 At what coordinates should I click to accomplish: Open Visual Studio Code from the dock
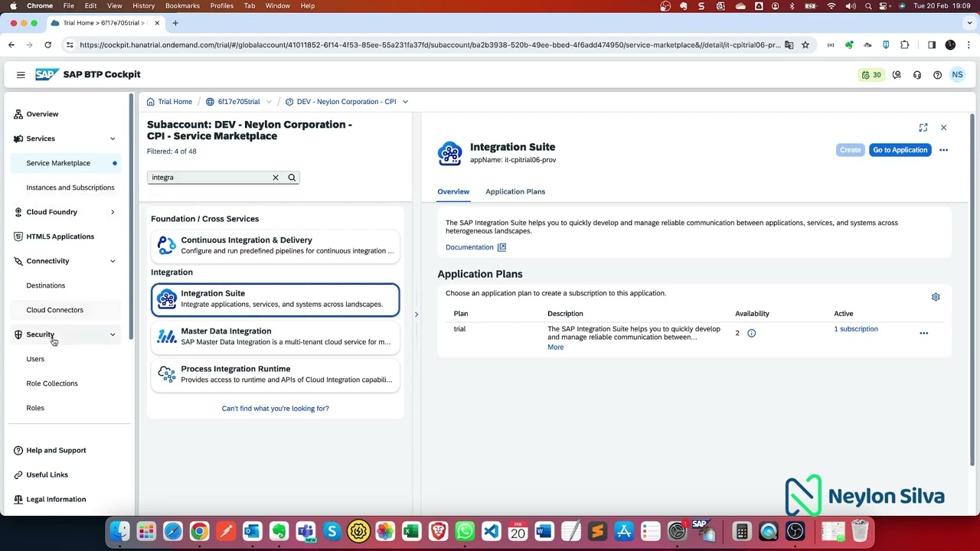[491, 531]
